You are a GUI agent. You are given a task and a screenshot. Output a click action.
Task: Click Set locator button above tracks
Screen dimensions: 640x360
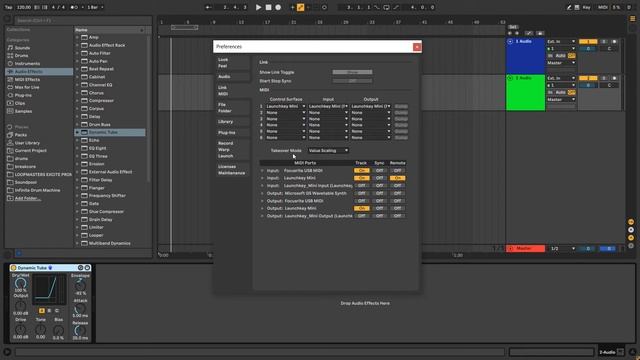tap(513, 27)
